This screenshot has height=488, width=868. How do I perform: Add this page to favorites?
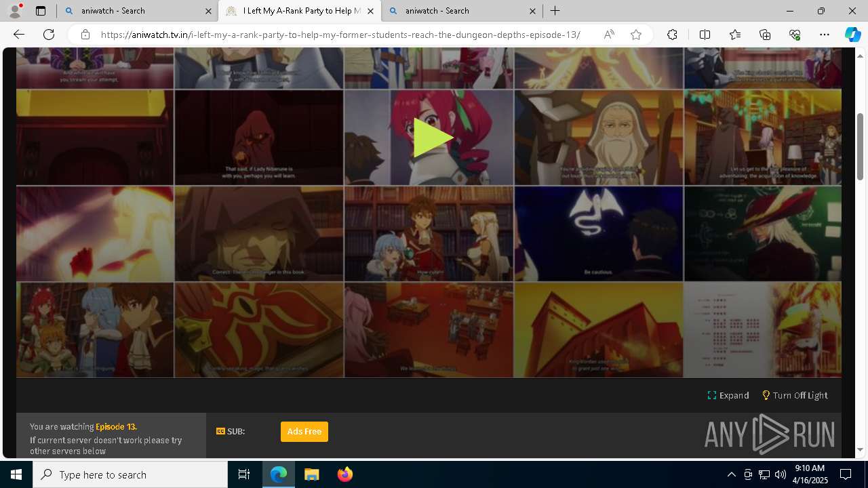636,35
